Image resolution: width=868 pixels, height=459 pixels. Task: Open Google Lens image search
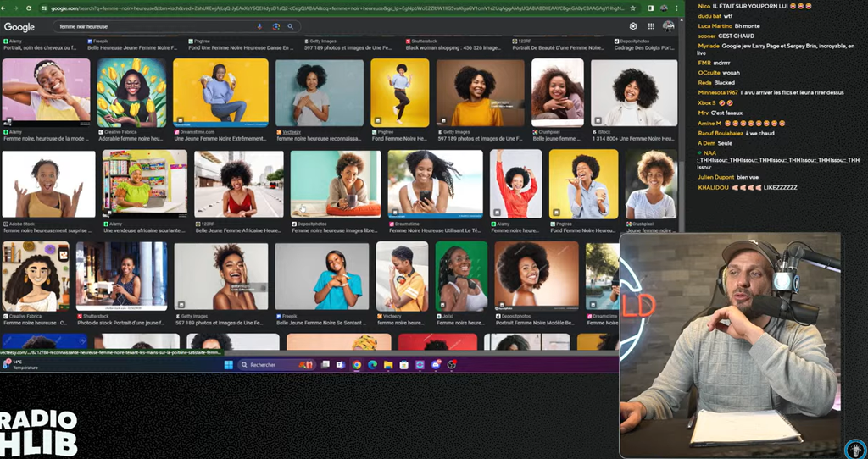(x=275, y=27)
